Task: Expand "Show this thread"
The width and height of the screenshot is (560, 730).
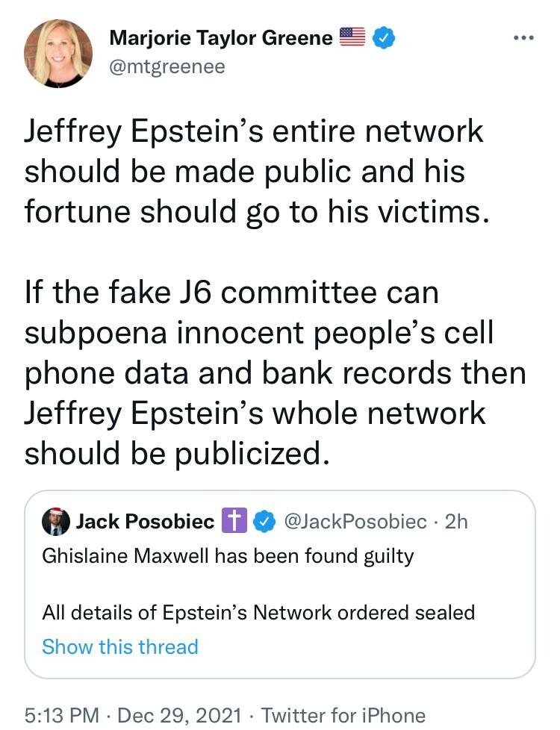Action: click(120, 646)
